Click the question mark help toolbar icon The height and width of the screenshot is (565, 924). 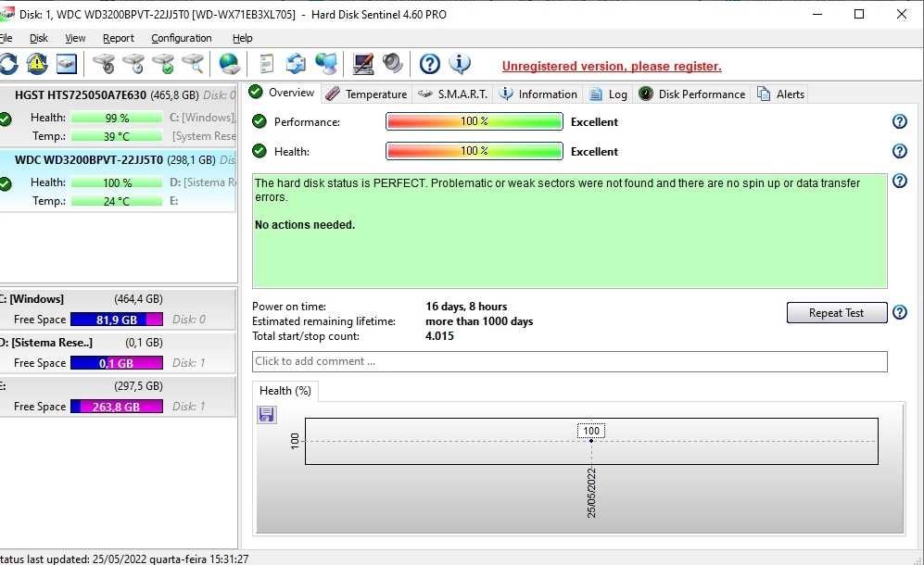tap(430, 64)
